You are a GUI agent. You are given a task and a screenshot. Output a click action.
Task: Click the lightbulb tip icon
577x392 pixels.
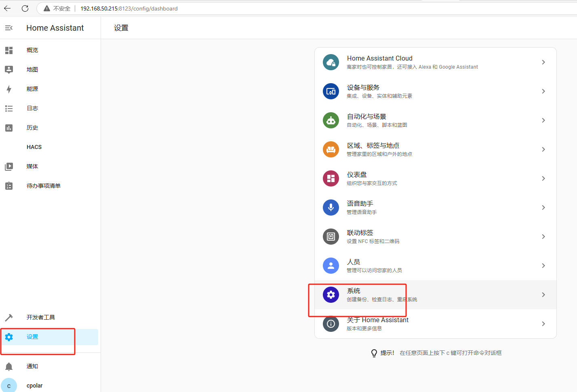tap(374, 353)
